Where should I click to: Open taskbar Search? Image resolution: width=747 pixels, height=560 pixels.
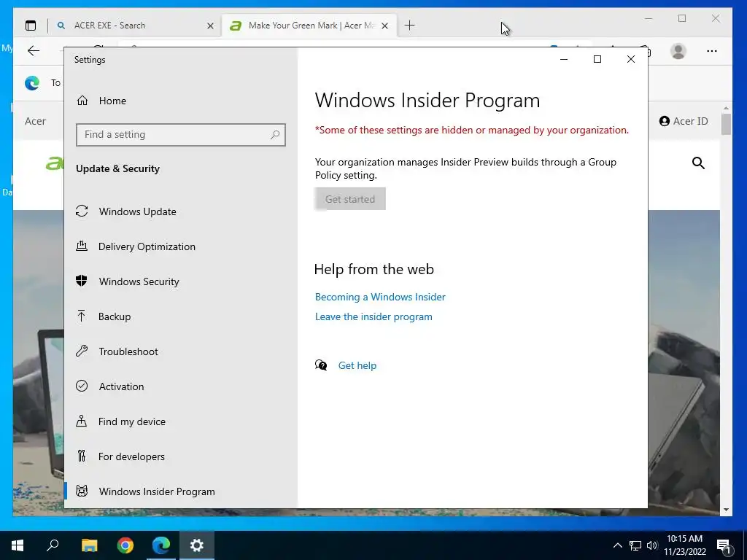point(53,545)
